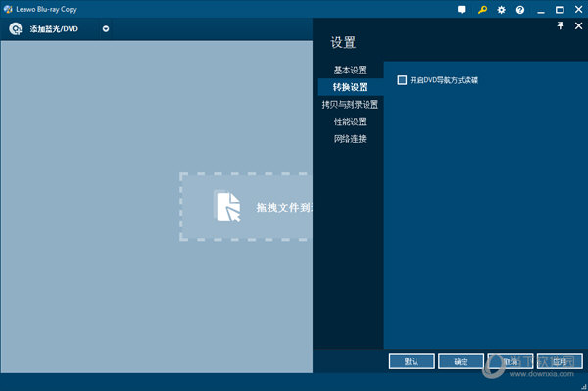Image resolution: width=588 pixels, height=391 pixels.
Task: Open help with the question mark icon
Action: [x=520, y=10]
